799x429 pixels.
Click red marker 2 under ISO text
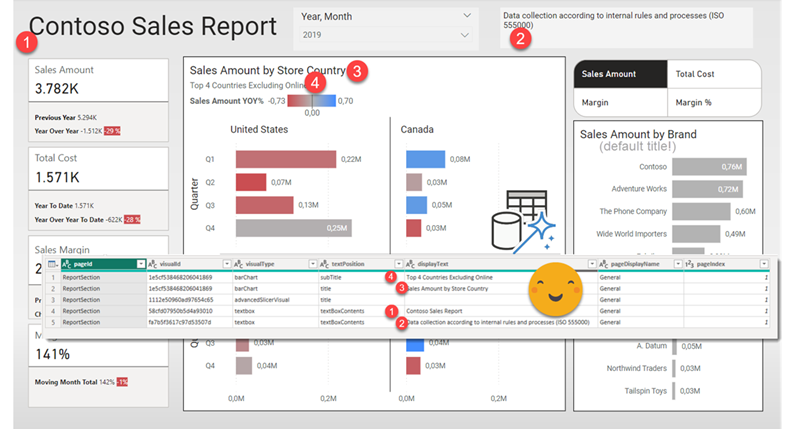tap(519, 40)
